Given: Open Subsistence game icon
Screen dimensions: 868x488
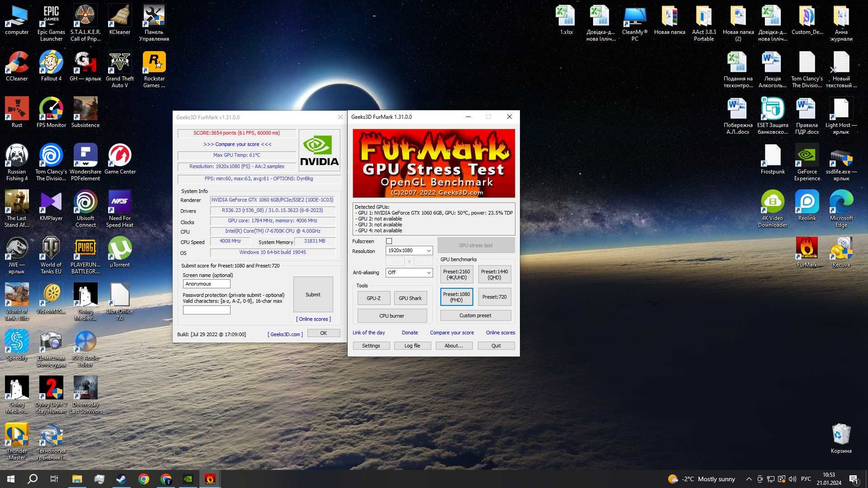Looking at the screenshot, I should click(85, 113).
